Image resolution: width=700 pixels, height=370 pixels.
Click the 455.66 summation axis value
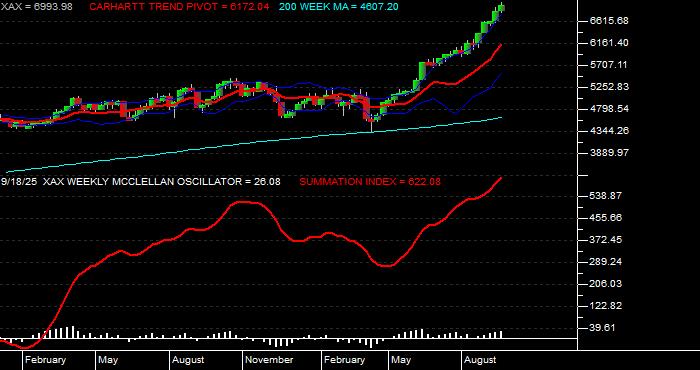pos(606,218)
